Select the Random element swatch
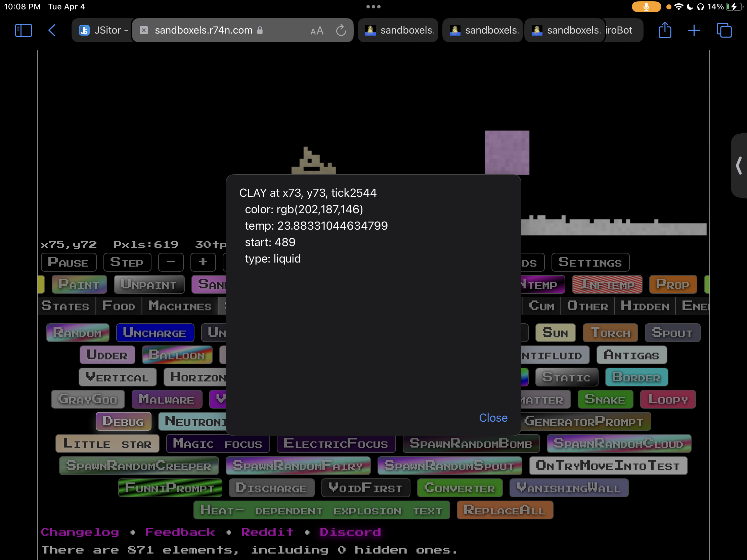 (x=78, y=333)
